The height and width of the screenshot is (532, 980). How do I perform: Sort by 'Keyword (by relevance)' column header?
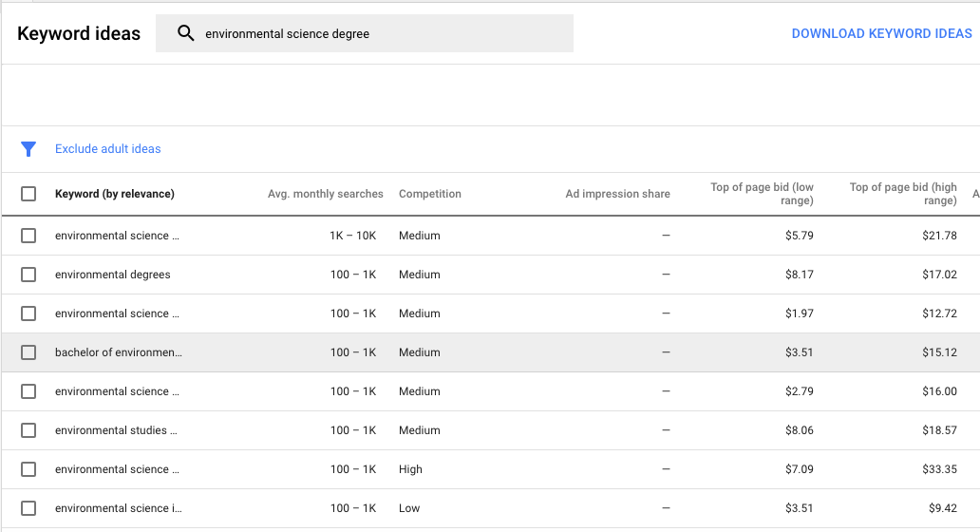(115, 194)
